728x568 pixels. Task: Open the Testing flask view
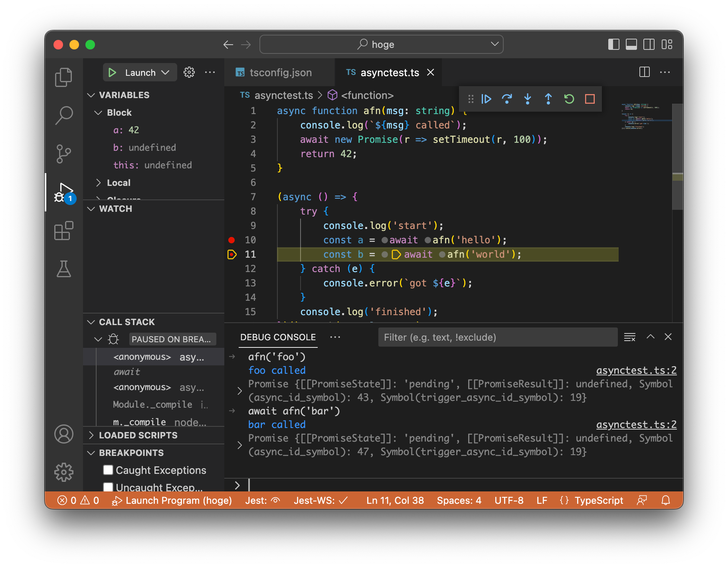[64, 269]
